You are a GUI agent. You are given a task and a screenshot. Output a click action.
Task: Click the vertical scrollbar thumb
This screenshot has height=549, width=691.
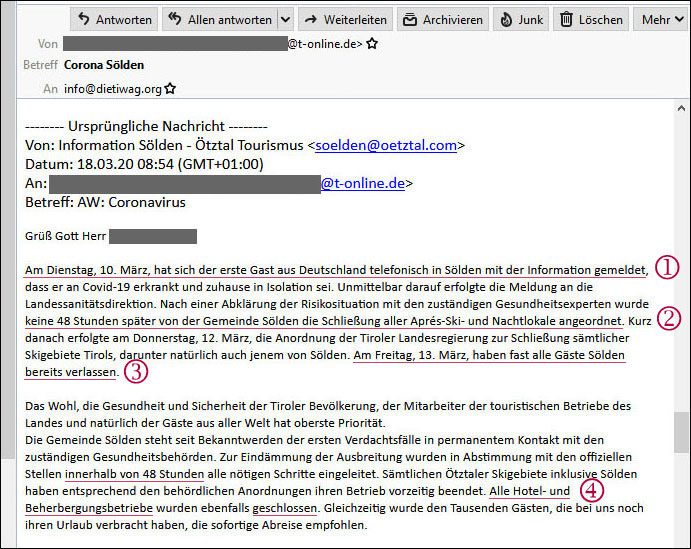pos(682,431)
